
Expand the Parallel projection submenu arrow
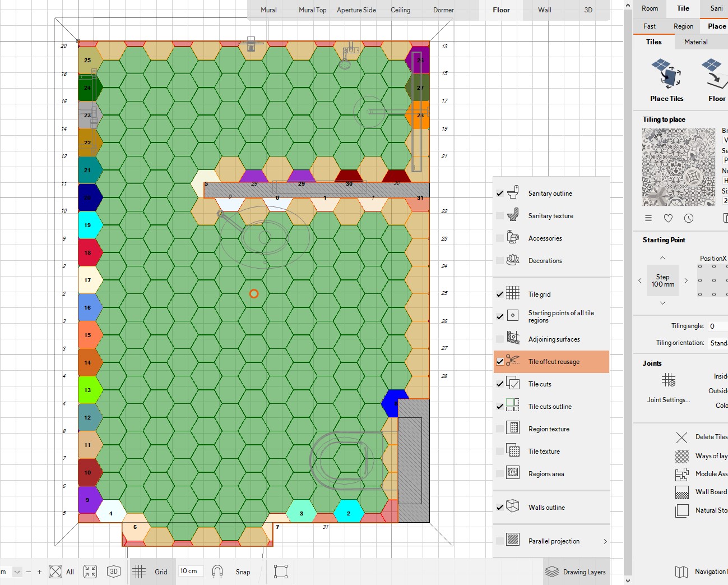605,541
